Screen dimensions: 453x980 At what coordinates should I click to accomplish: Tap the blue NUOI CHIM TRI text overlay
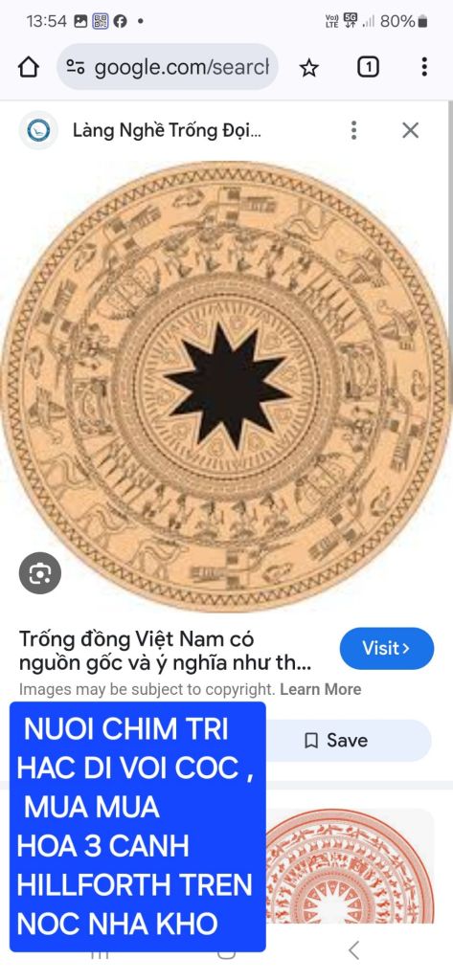pos(138,826)
